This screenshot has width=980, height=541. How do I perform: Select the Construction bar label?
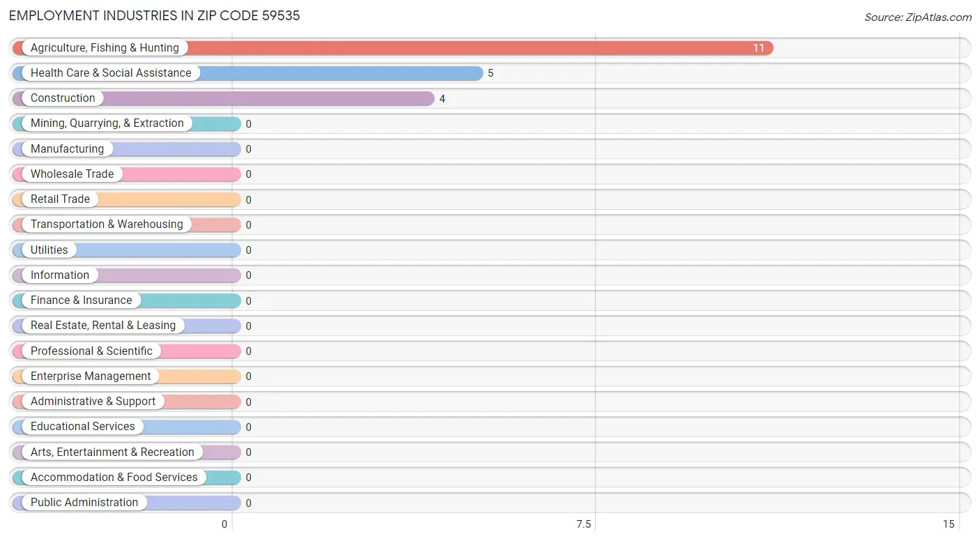tap(63, 98)
